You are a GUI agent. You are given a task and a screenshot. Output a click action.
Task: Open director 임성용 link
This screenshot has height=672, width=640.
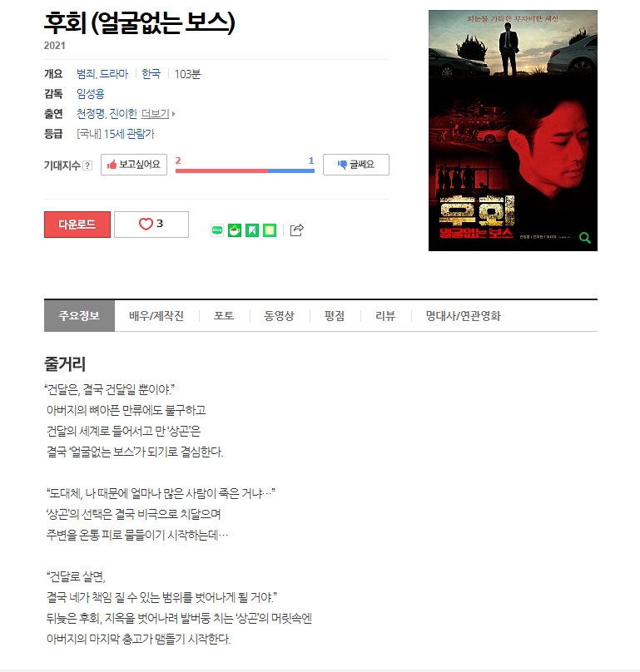click(91, 94)
